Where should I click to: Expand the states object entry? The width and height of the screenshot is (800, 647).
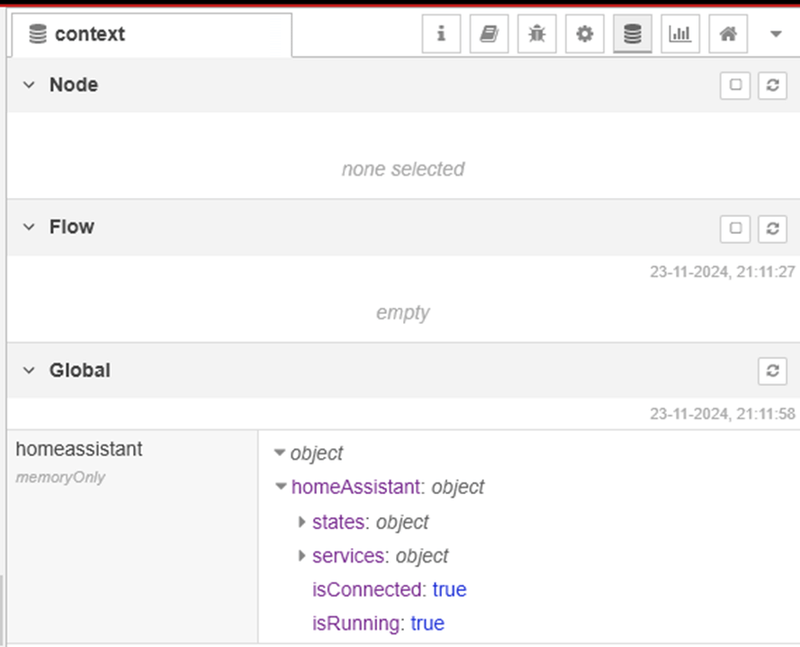(x=301, y=521)
